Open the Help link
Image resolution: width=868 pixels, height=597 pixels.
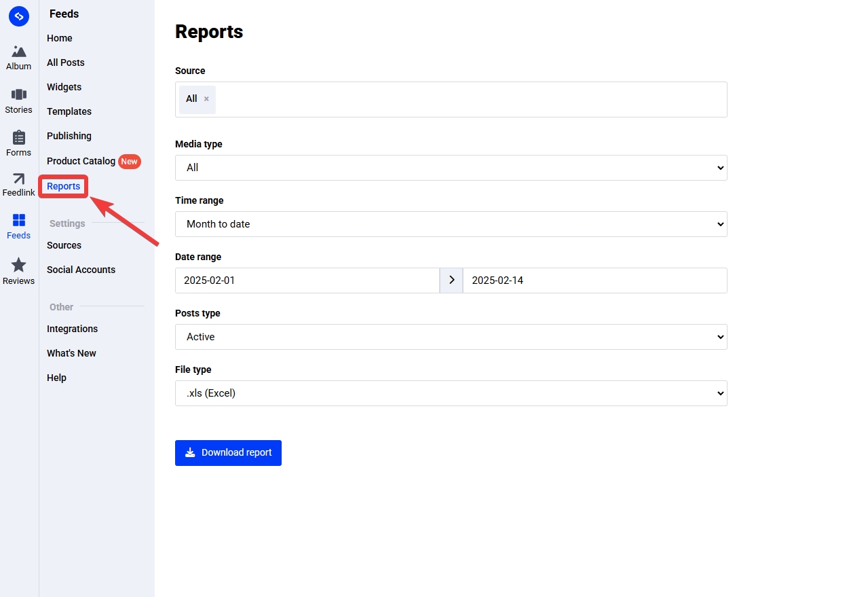(56, 378)
